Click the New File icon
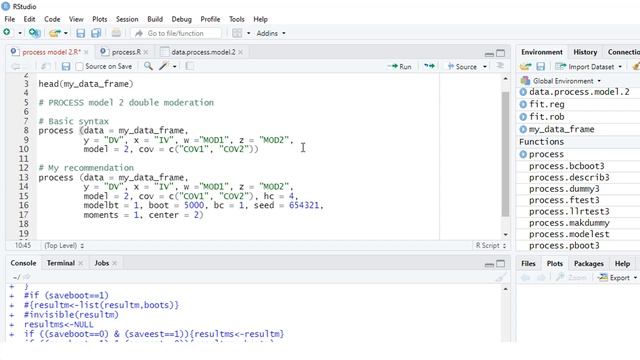This screenshot has height=360, width=640. (x=7, y=33)
